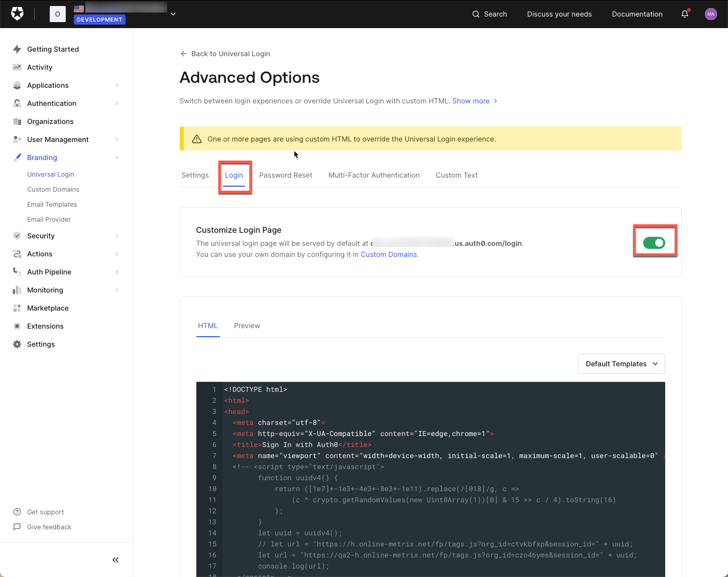The image size is (728, 577).
Task: Open the notifications bell icon
Action: pos(684,14)
